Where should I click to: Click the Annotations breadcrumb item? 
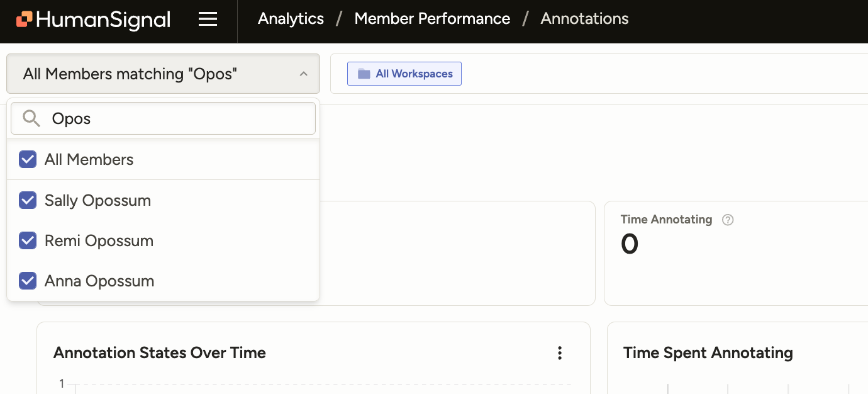tap(584, 19)
